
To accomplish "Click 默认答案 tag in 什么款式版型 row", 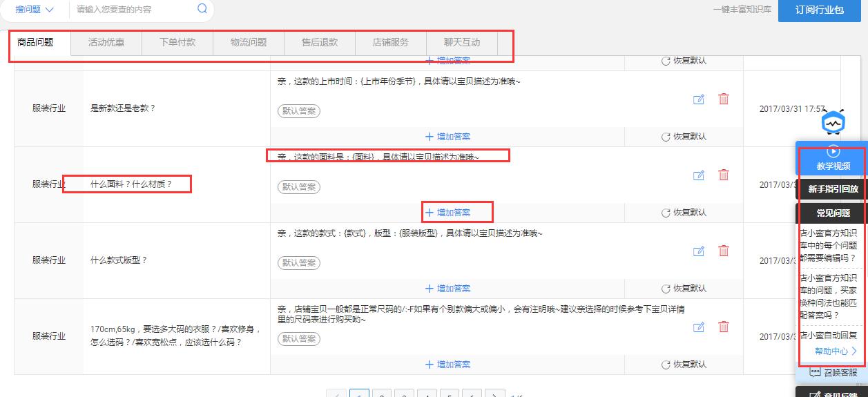I will [x=299, y=263].
